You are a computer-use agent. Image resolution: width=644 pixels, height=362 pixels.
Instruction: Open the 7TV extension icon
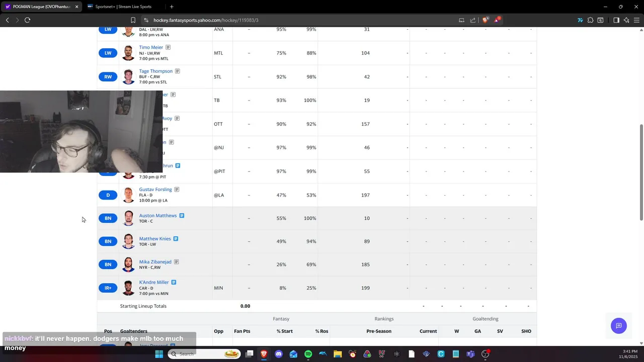[580, 20]
